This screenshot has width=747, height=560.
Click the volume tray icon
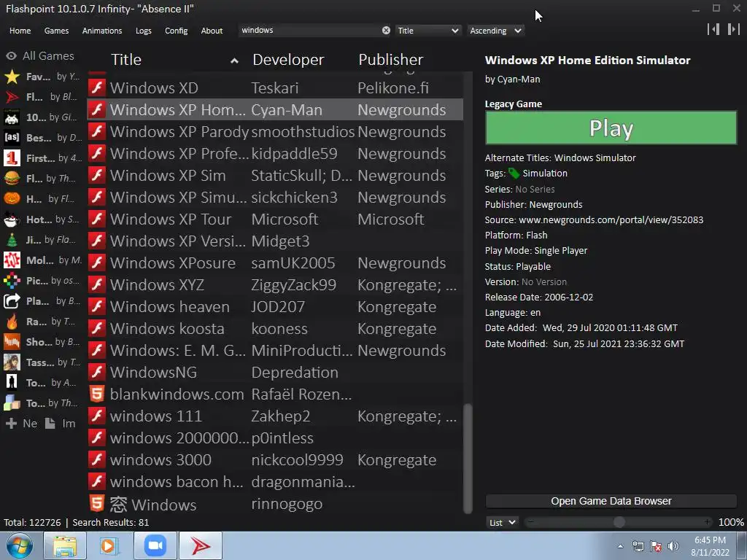tap(673, 546)
